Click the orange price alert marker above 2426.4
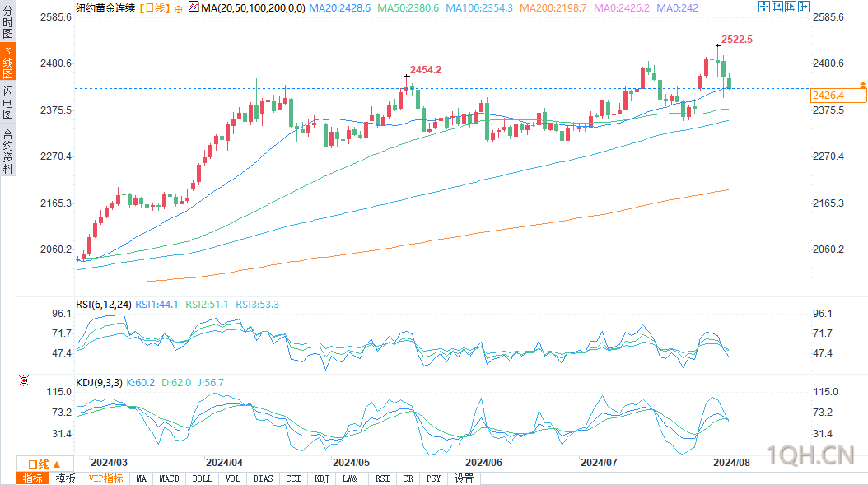The width and height of the screenshot is (868, 485). 862,85
